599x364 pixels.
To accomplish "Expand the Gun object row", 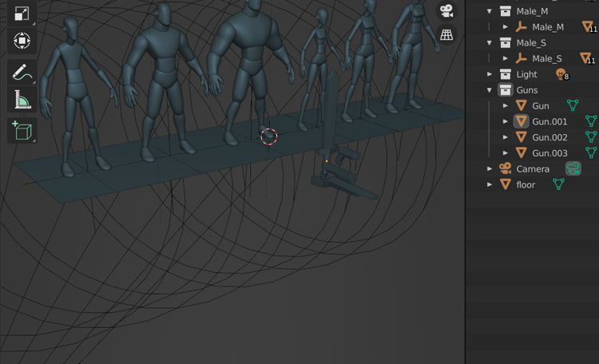I will 505,106.
